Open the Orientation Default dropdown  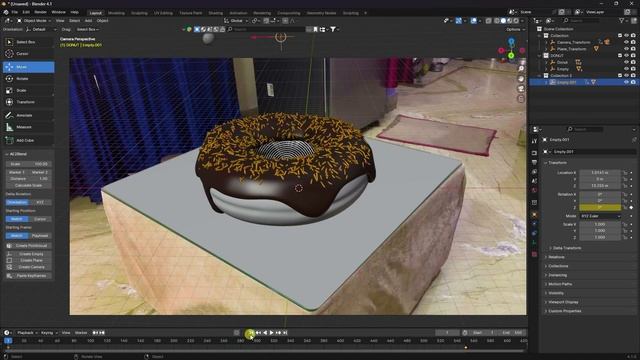click(41, 29)
